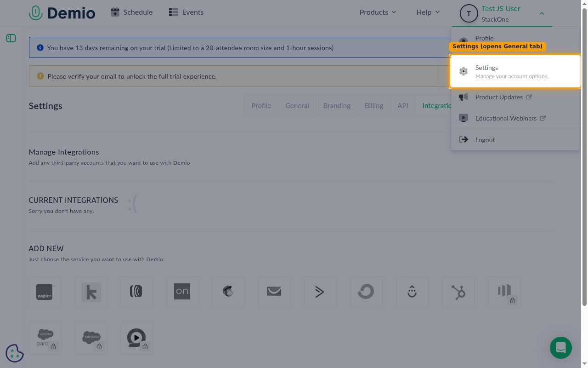Add the ActiveCampaign integration
The width and height of the screenshot is (588, 368).
[321, 292]
